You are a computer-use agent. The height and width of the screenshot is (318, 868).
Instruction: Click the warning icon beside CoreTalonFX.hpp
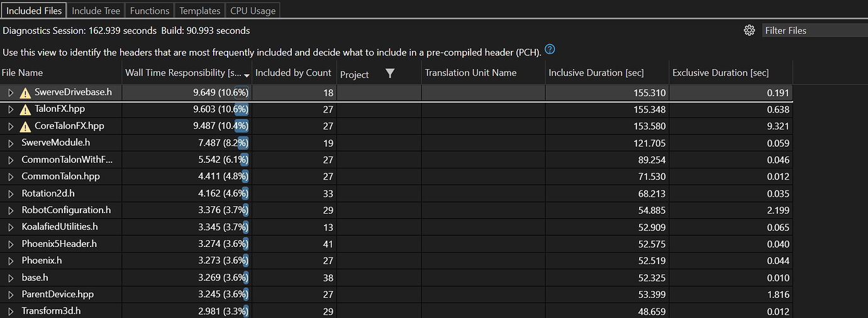coord(25,126)
